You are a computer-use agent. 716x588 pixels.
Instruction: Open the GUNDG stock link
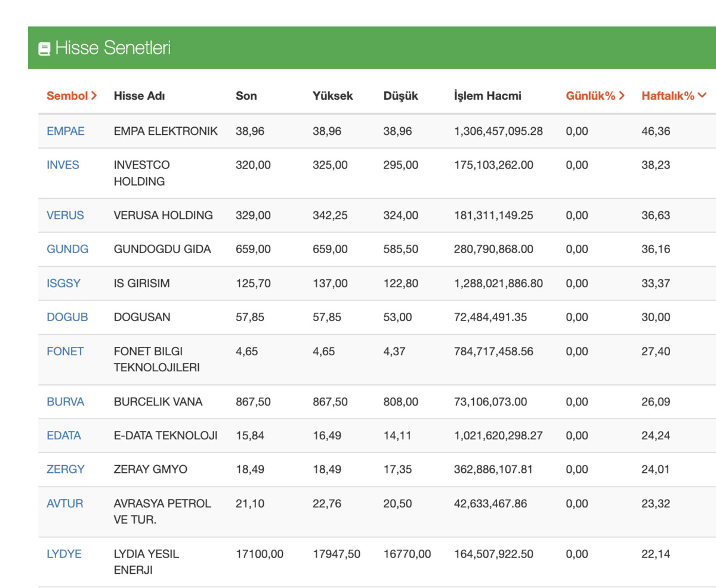pos(67,249)
